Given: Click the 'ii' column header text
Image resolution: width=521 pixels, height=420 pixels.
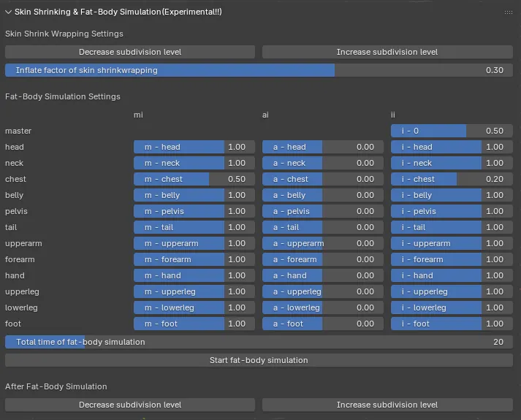Looking at the screenshot, I should [392, 115].
